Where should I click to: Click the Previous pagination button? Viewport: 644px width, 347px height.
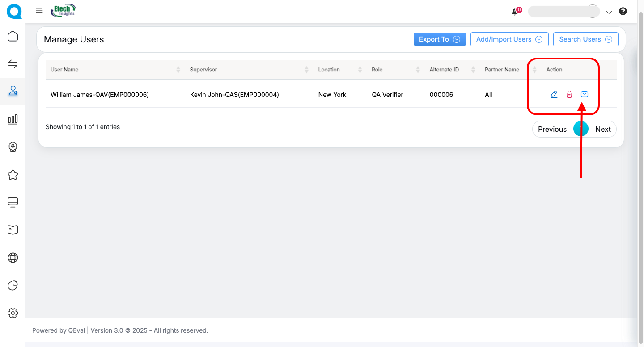(552, 129)
